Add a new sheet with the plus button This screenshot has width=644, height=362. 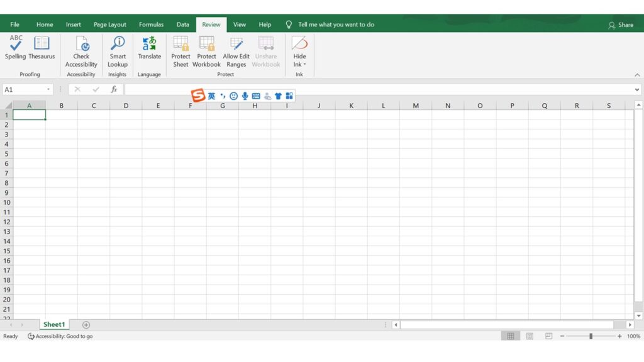pos(86,324)
